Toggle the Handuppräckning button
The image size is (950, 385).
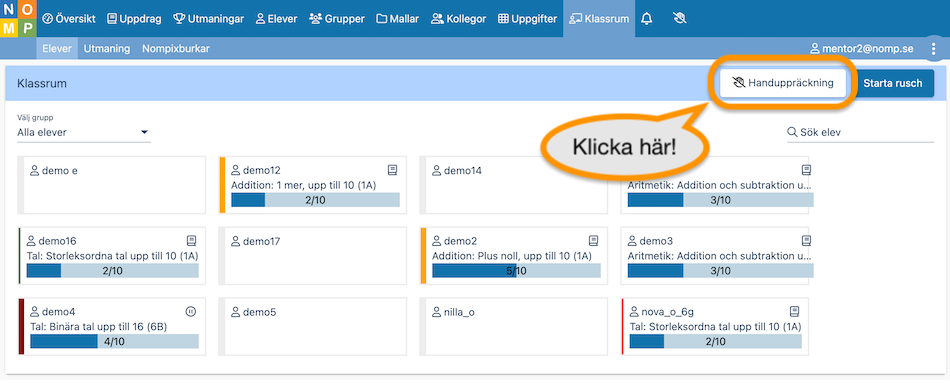tap(782, 83)
